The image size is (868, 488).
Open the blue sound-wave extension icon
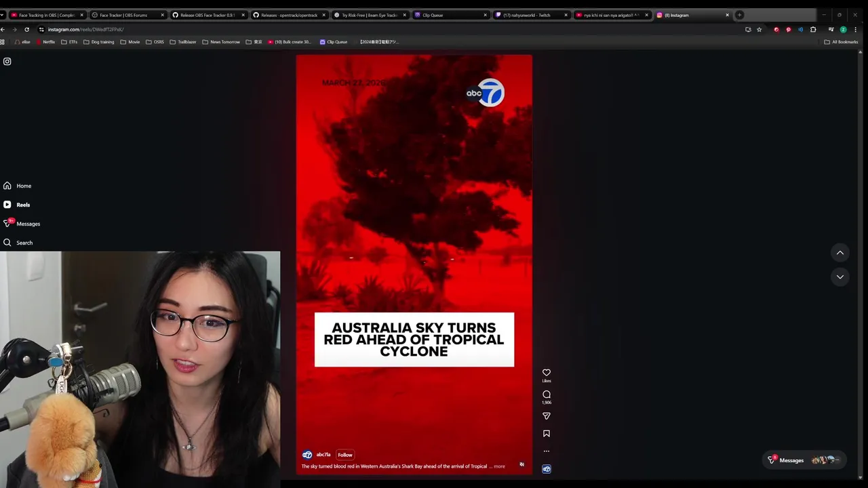pyautogui.click(x=800, y=29)
